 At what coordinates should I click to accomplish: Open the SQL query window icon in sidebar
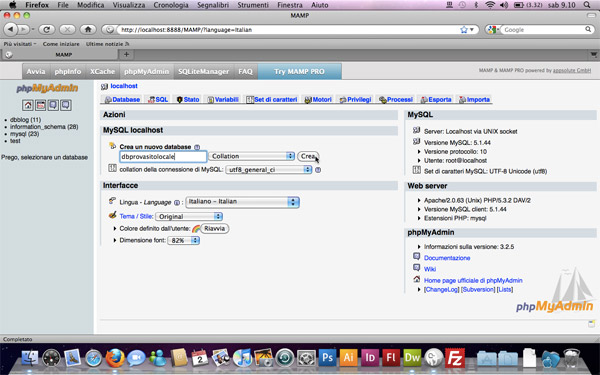pos(41,105)
